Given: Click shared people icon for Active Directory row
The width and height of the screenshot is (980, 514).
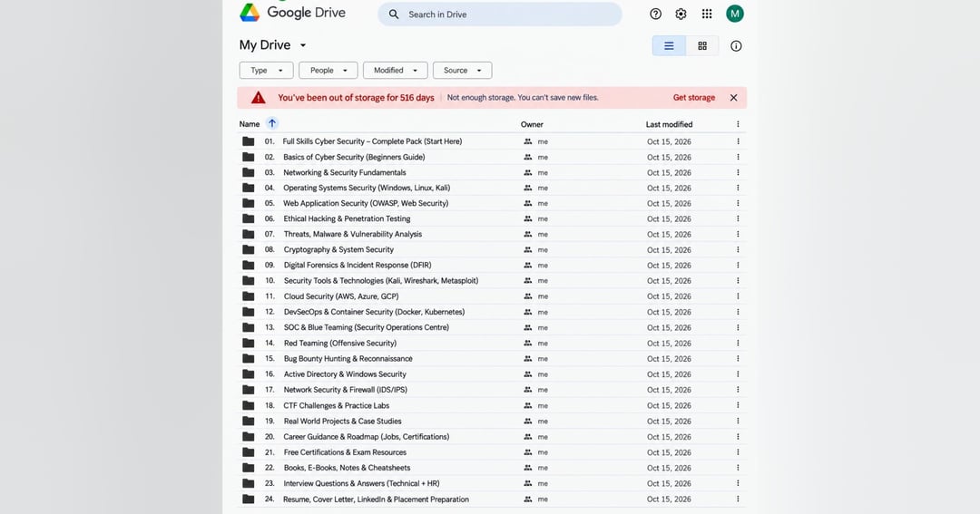Looking at the screenshot, I should coord(528,374).
